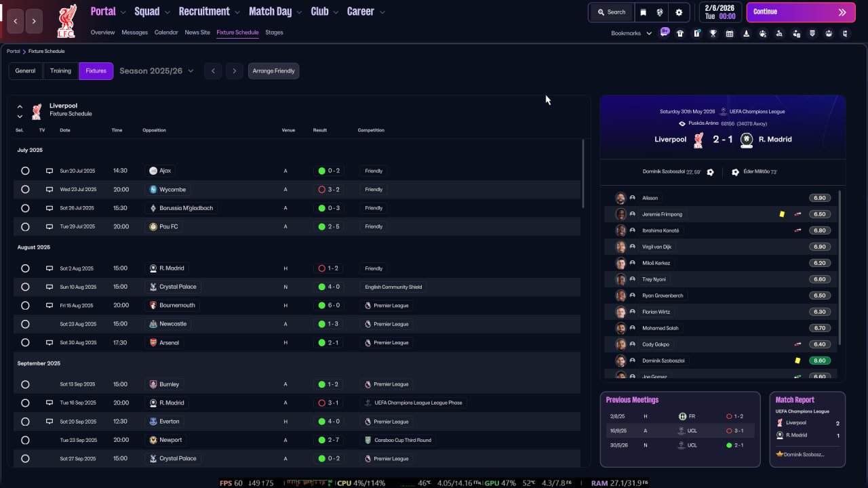Go to previous season with left arrow
Screen dimensions: 868x488
[213, 71]
